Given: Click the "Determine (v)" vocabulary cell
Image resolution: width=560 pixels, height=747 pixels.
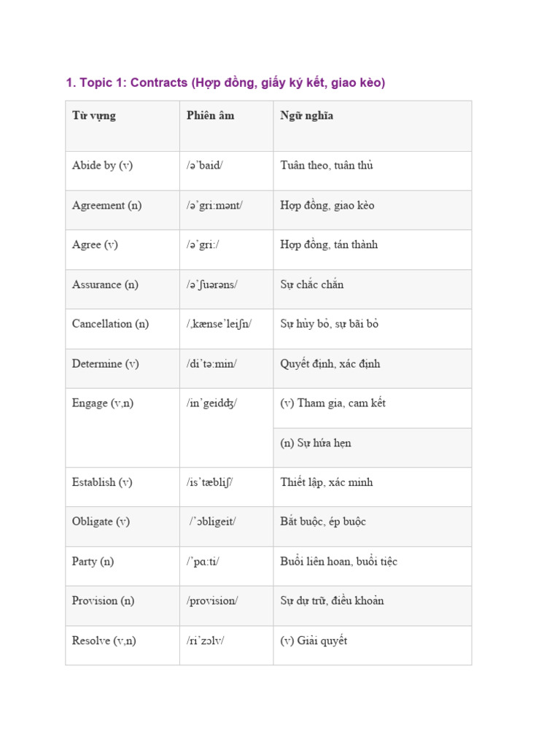Looking at the screenshot, I should pos(105,364).
